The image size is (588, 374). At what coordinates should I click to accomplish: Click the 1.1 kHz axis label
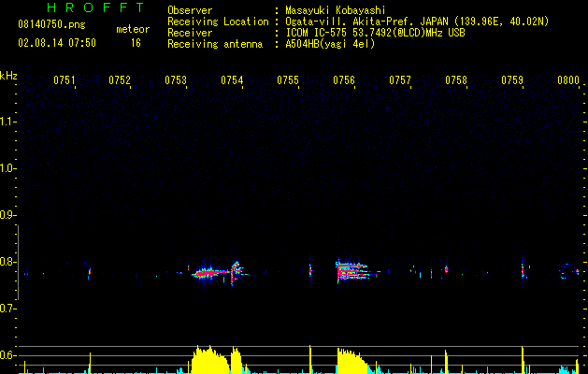tap(7, 122)
